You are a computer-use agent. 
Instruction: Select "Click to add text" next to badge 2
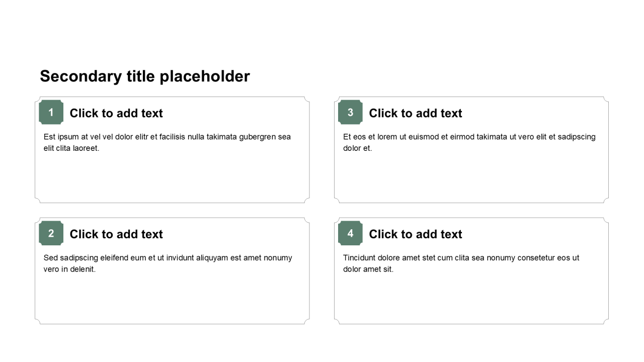click(x=116, y=234)
